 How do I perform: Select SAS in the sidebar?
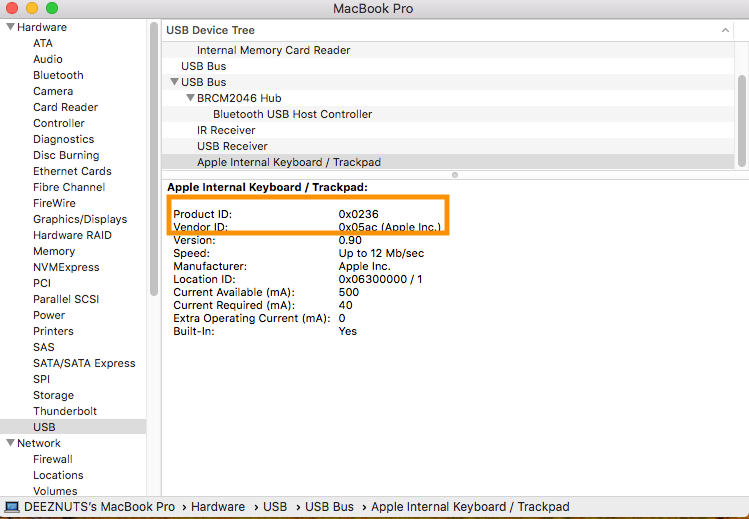43,347
